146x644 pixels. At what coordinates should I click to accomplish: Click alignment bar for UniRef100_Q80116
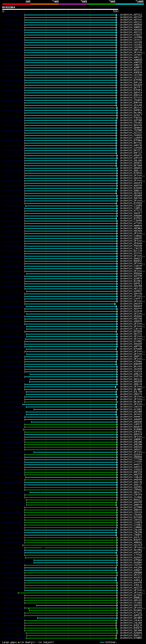click(x=74, y=379)
